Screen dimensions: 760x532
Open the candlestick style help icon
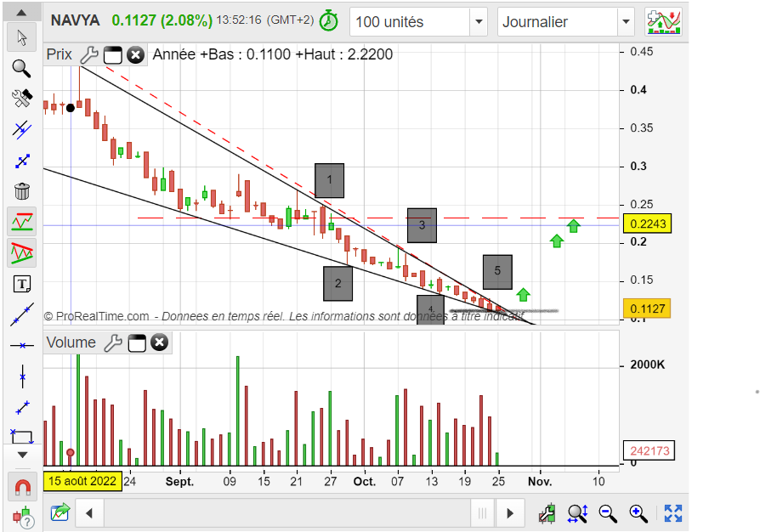pyautogui.click(x=23, y=517)
